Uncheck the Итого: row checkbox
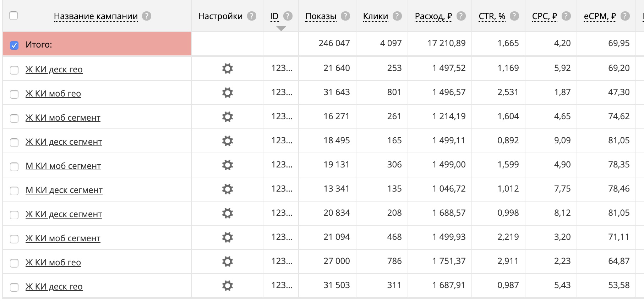This screenshot has width=644, height=303. coord(14,45)
